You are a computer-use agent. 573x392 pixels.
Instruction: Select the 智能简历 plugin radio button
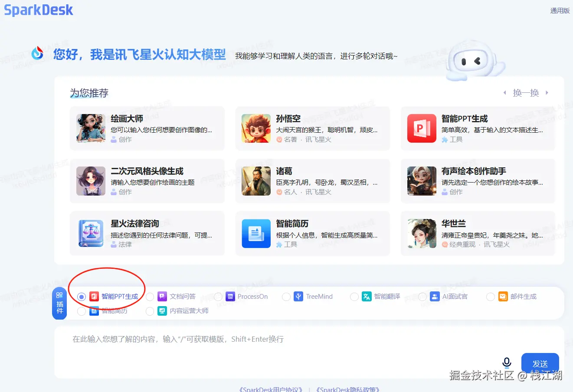point(82,311)
